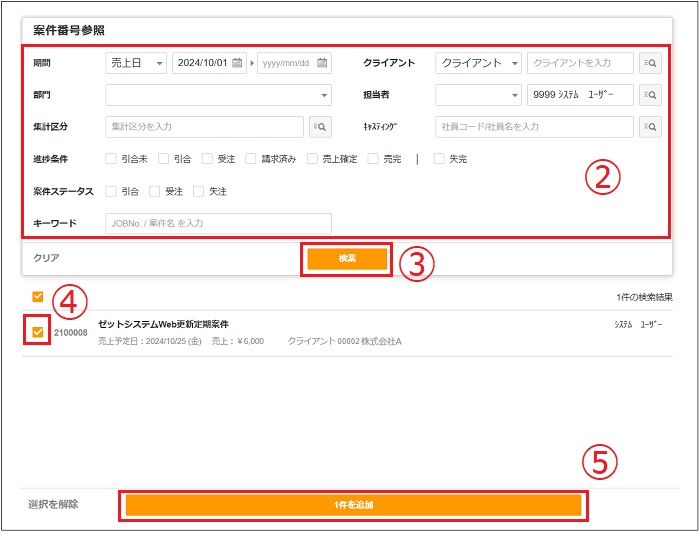Check the 請求済み checkbox
700x534 pixels.
[251, 159]
